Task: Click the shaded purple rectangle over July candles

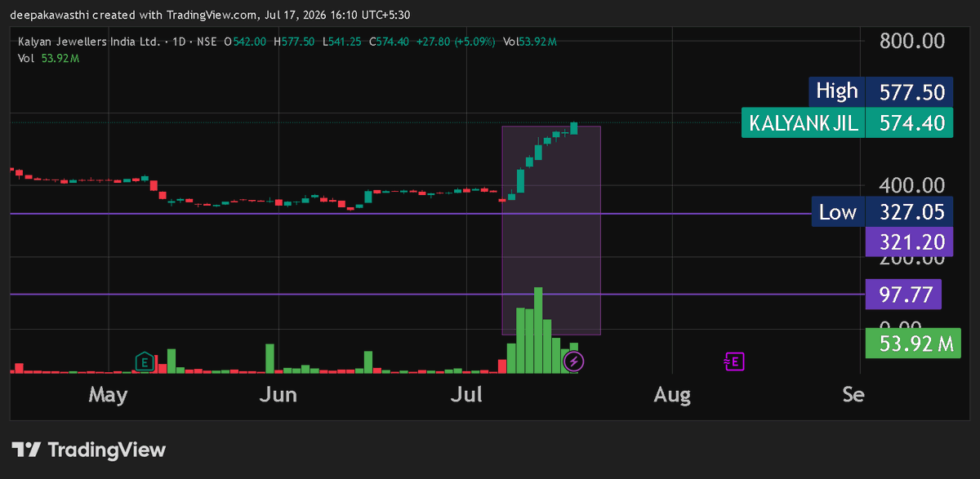Action: pyautogui.click(x=551, y=230)
